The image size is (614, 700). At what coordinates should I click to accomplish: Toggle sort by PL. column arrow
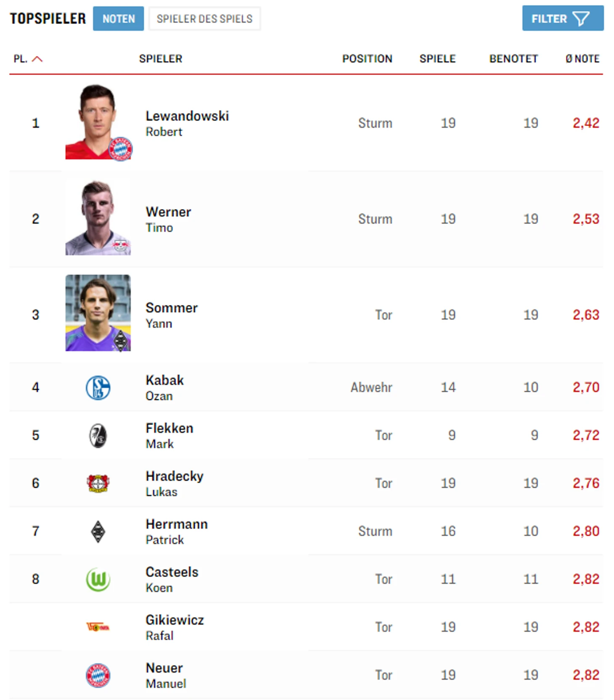tap(37, 59)
